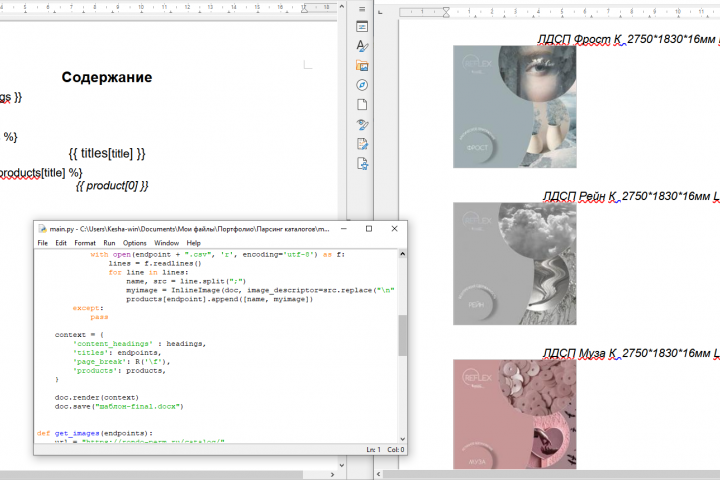This screenshot has width=720, height=480.
Task: Click the 'doc.render(context)' code line
Action: pyautogui.click(x=96, y=397)
